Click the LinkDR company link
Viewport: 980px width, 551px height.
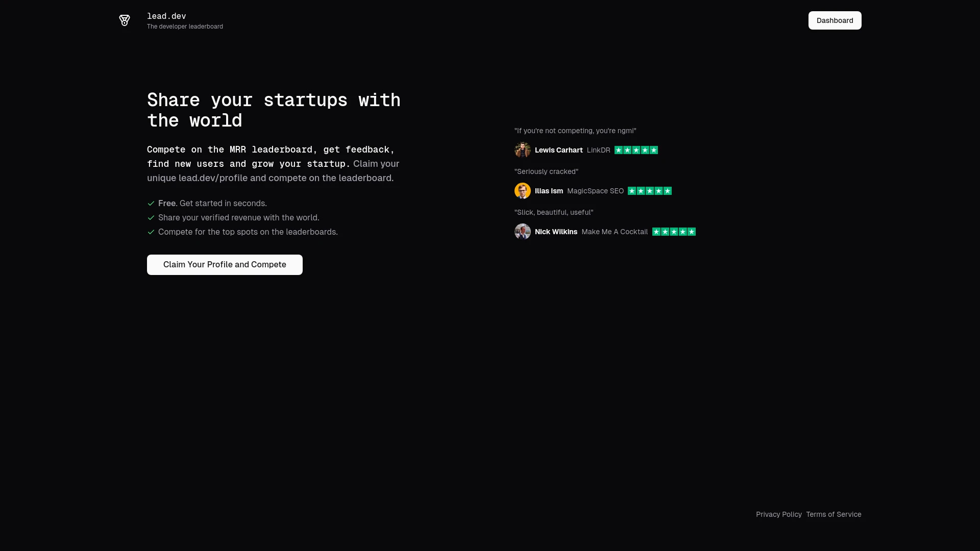(x=598, y=150)
